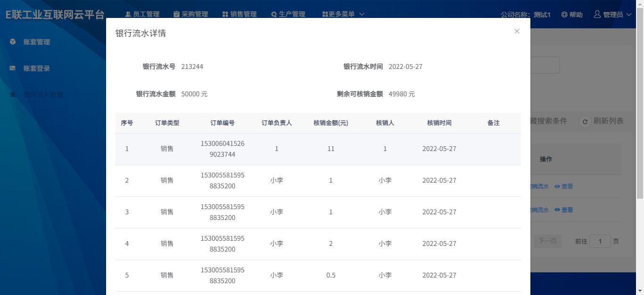This screenshot has height=295, width=644.
Task: Open the 管理员 user dropdown
Action: pos(612,15)
